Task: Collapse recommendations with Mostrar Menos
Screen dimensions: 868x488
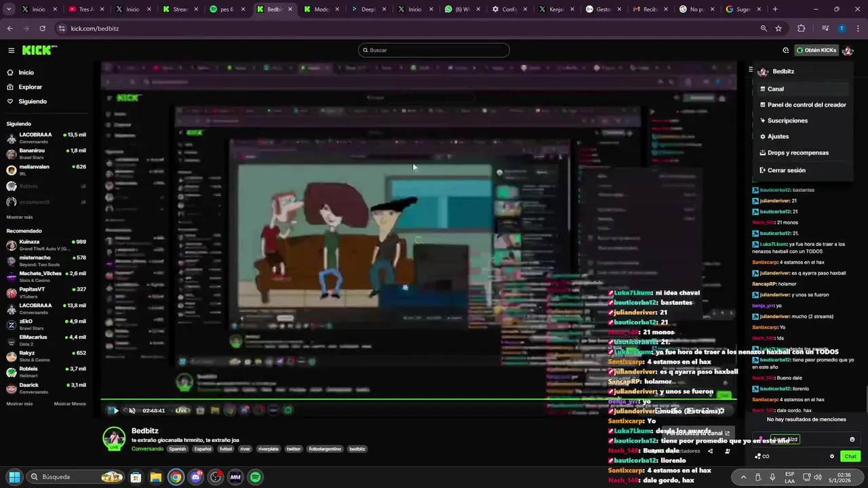Action: point(70,403)
